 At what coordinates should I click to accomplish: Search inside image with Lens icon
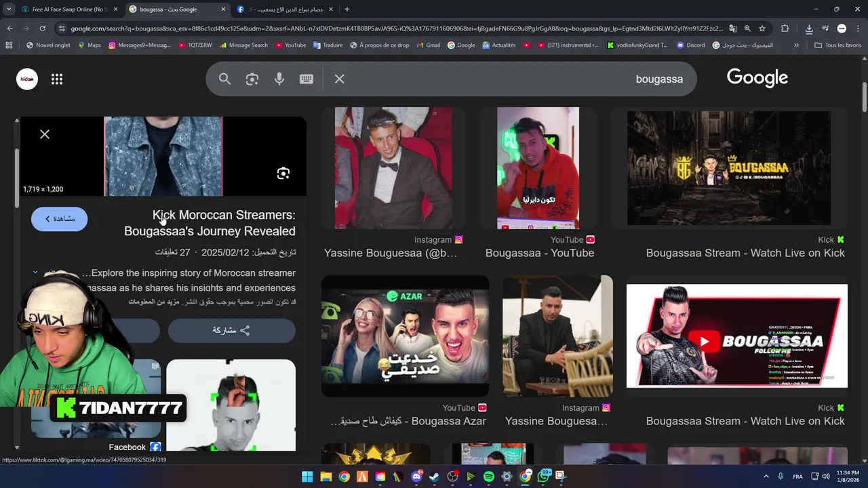(283, 174)
